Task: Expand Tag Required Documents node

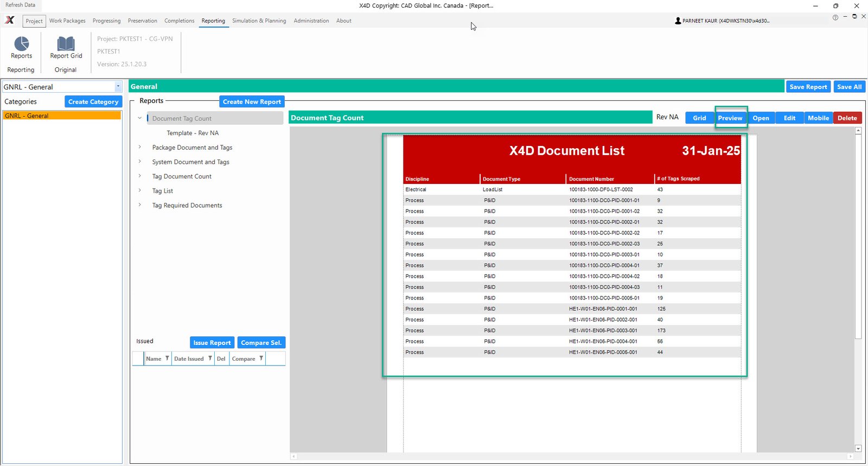Action: pos(140,205)
